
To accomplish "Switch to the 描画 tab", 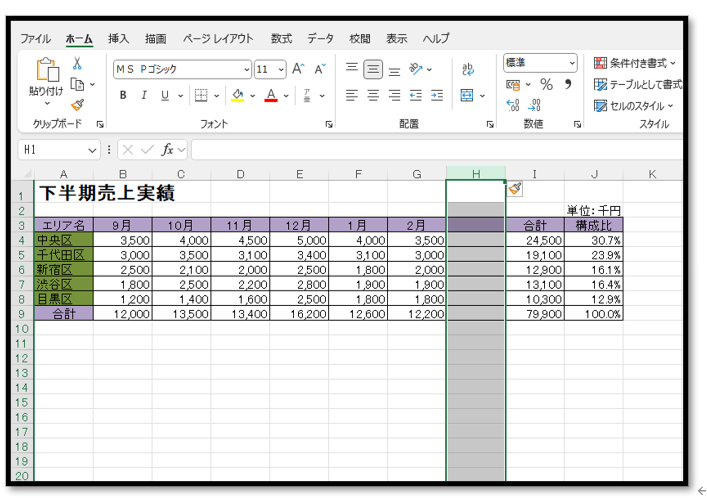I will pos(156,39).
